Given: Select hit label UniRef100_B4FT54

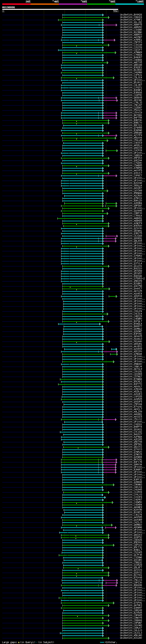Looking at the screenshot, I should click(x=131, y=118).
